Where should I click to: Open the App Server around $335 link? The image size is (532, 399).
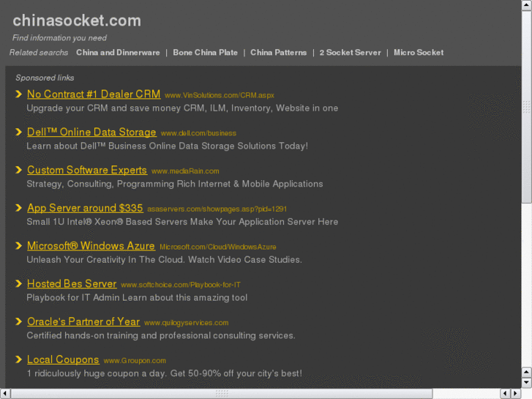[x=85, y=208]
